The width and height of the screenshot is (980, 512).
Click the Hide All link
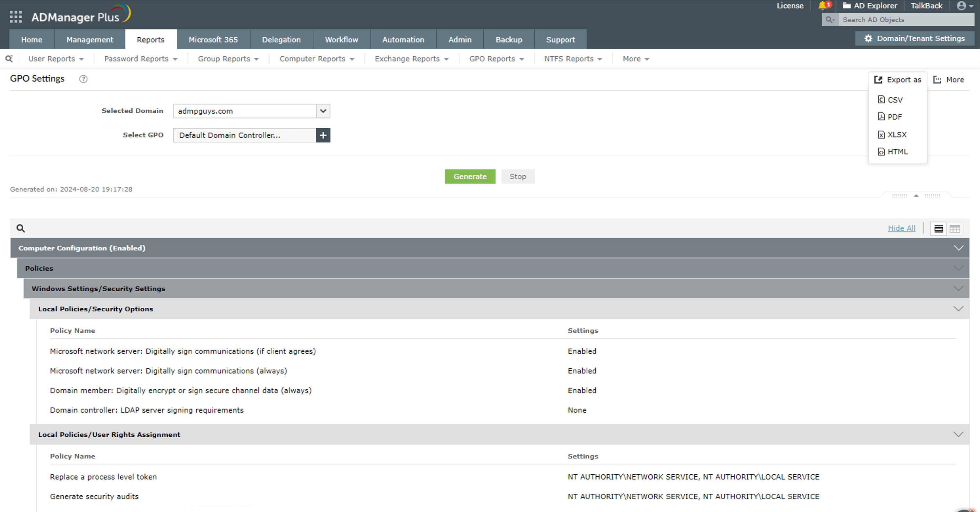point(902,228)
